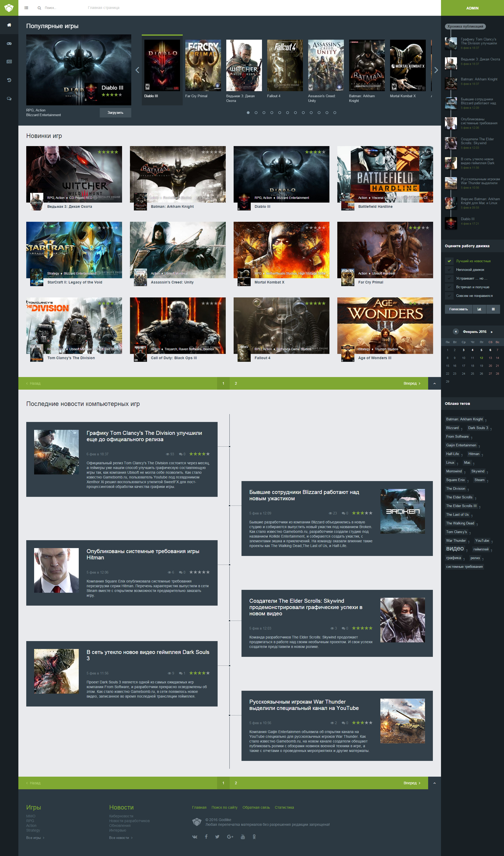Open News via sidebar newspaper icon
Screen dimensions: 504x856
click(9, 61)
